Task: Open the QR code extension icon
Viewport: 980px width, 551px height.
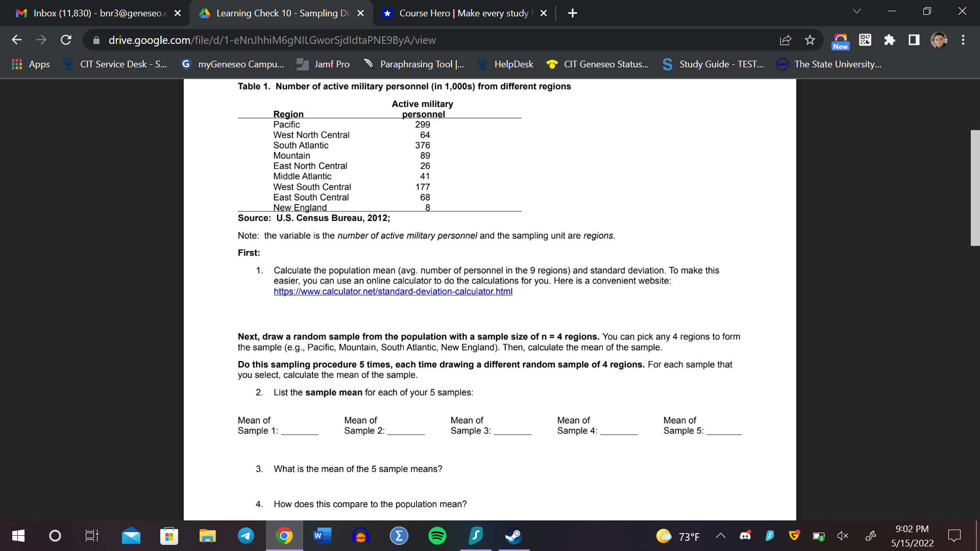Action: (865, 40)
